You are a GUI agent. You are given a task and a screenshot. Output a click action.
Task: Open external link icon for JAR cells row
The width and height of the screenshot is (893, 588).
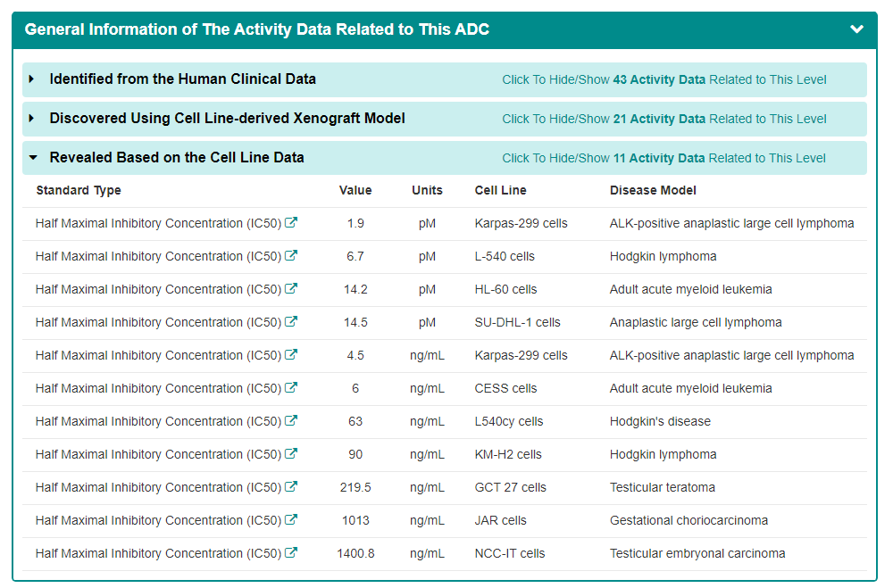point(291,520)
